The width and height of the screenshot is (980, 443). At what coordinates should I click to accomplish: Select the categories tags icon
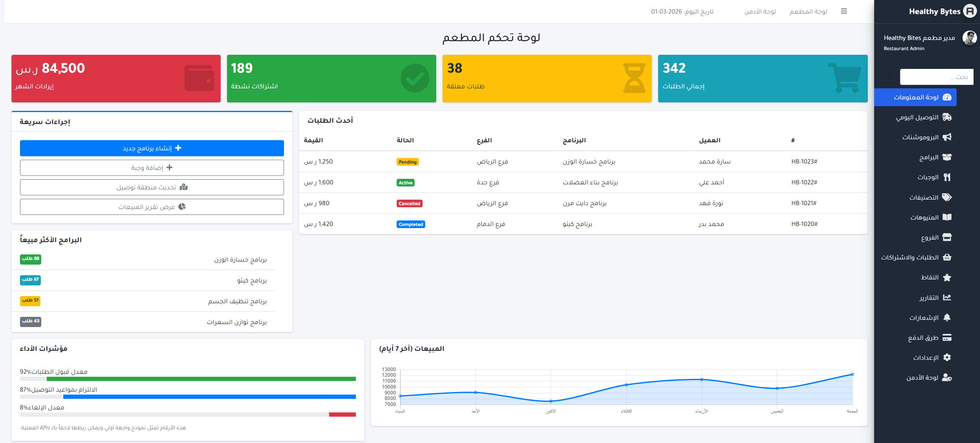pos(947,198)
